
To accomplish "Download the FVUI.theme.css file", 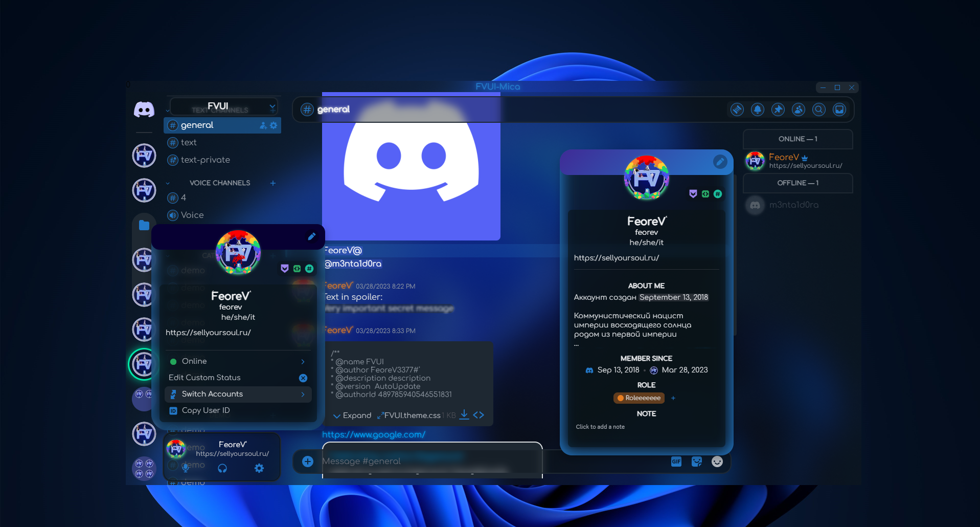I will click(x=464, y=415).
